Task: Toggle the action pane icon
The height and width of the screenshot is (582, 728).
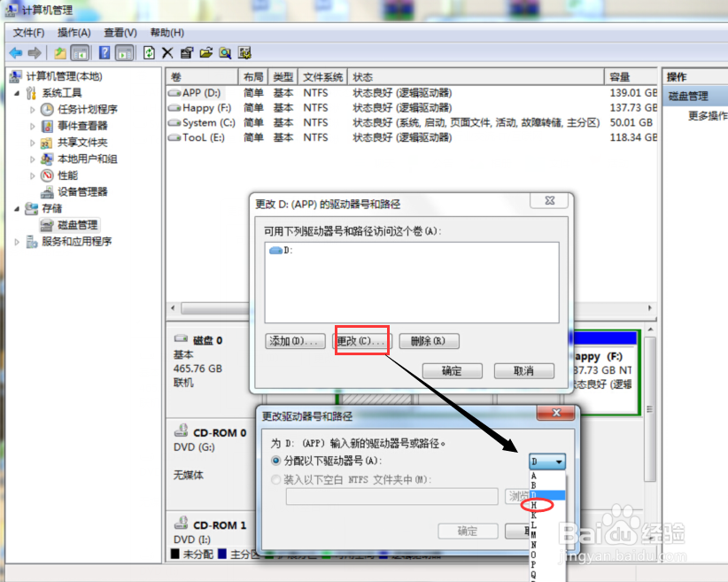Action: click(126, 52)
